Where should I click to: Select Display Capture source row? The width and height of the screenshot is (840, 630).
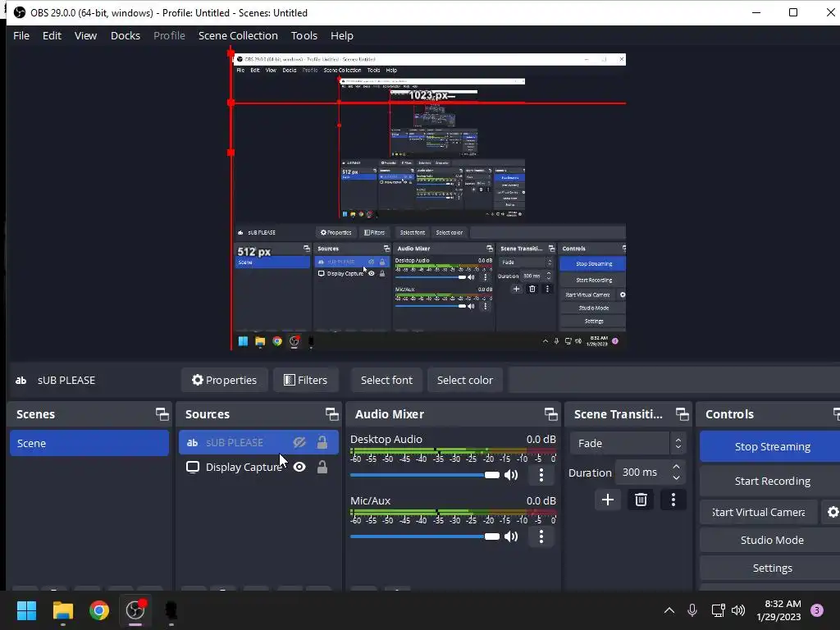258,467
